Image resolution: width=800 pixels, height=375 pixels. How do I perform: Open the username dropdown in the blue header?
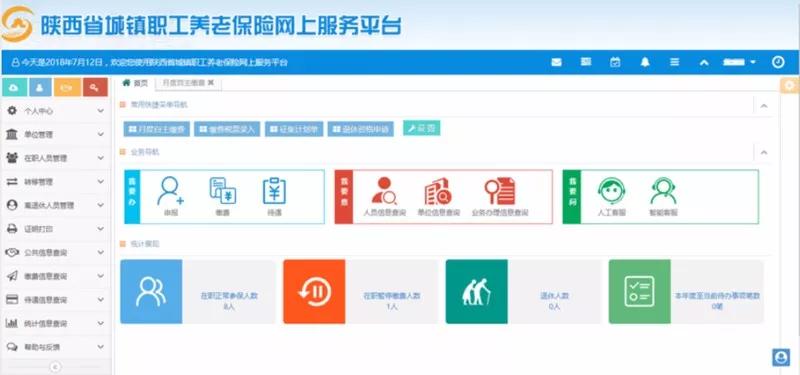point(739,62)
